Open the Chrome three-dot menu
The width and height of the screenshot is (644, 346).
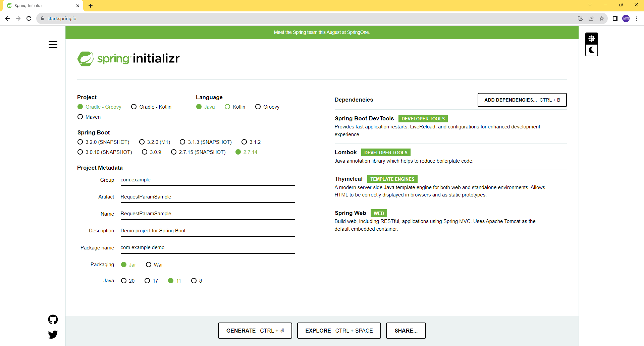click(637, 18)
